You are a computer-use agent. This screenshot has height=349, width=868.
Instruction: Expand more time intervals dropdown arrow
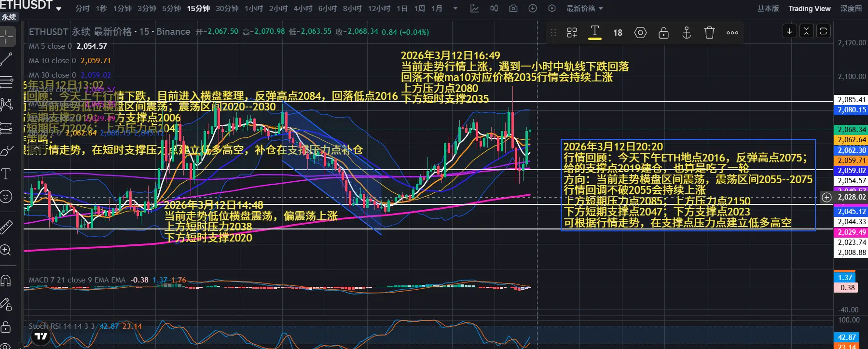pos(455,8)
